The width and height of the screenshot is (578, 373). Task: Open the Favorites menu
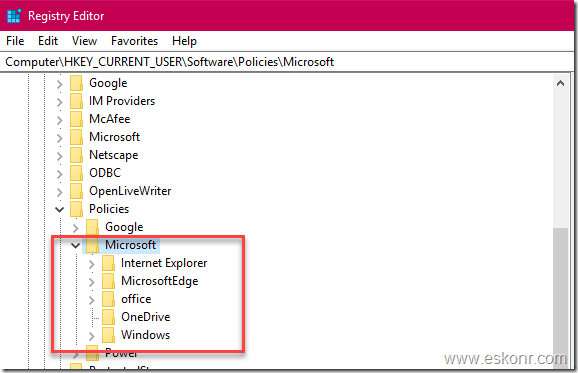point(135,41)
